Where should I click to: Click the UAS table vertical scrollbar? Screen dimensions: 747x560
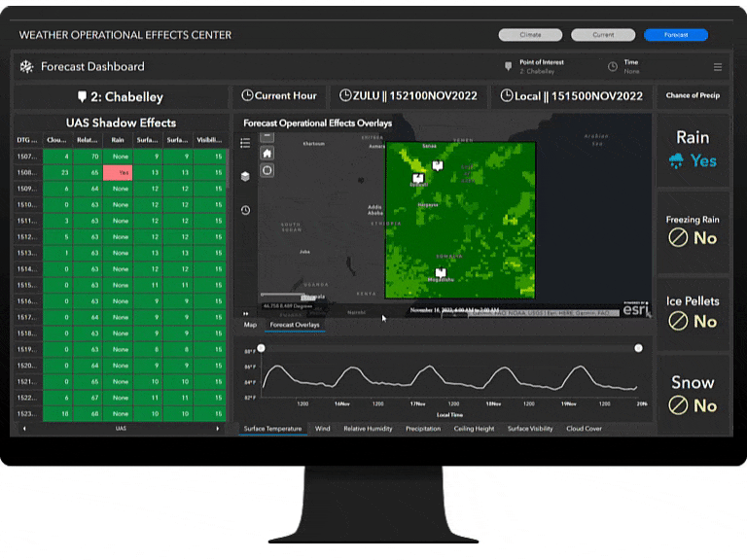click(228, 169)
